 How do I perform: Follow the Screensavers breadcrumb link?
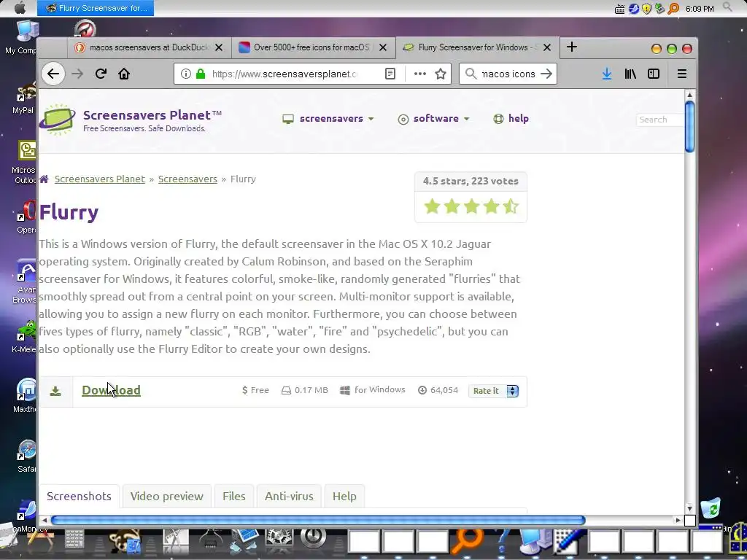187,179
